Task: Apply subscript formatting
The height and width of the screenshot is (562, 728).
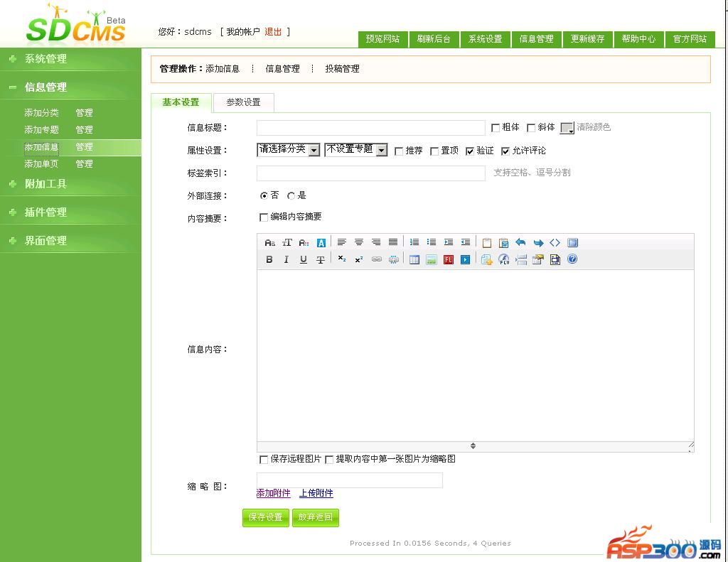Action: [342, 259]
